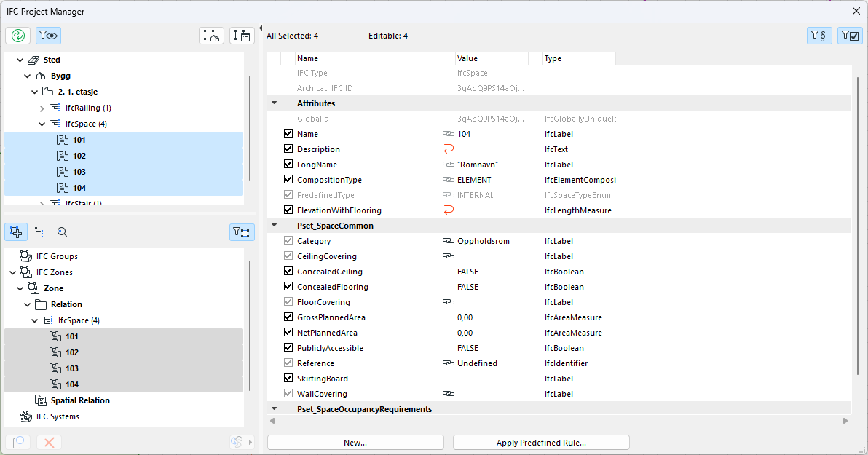Viewport: 868px width, 455px height.
Task: Uncheck the Description attribute checkbox
Action: point(288,149)
